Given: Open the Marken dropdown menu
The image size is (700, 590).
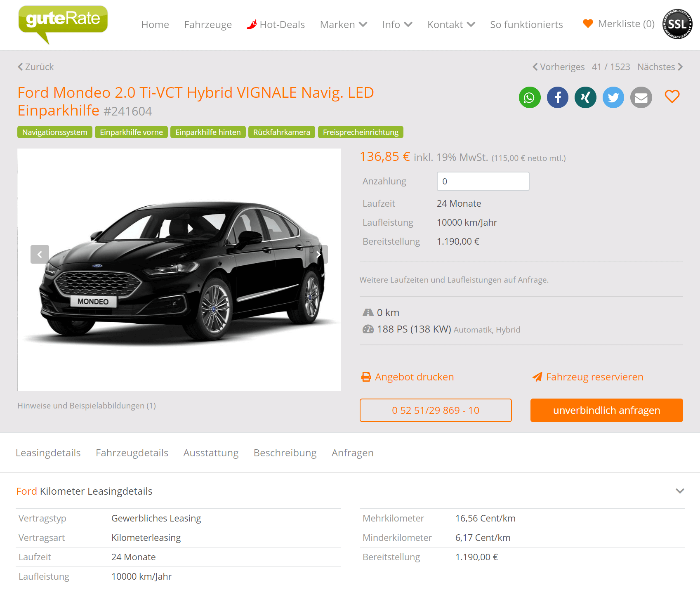Looking at the screenshot, I should (344, 25).
